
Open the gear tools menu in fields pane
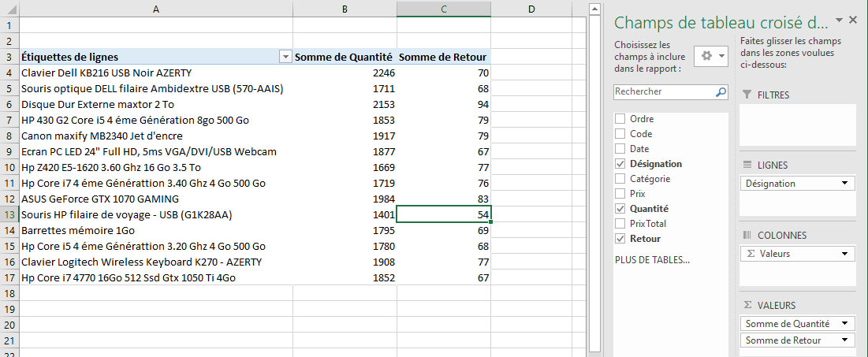[711, 56]
